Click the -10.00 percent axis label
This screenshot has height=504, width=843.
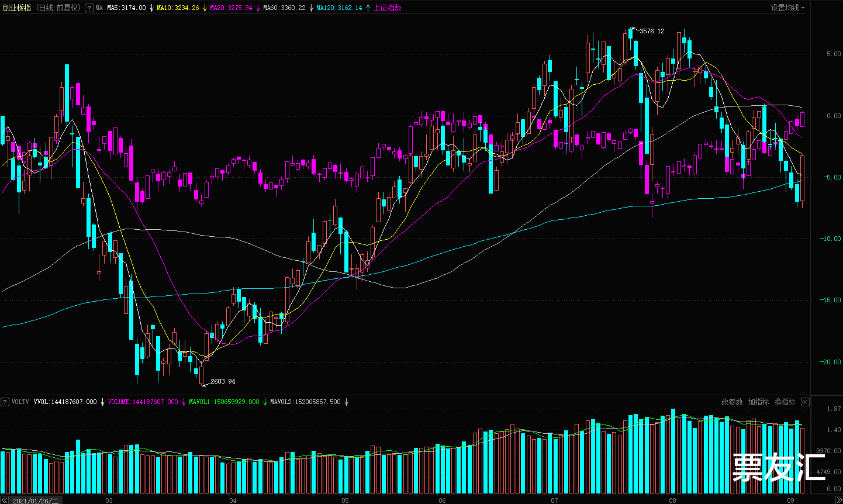(x=830, y=239)
